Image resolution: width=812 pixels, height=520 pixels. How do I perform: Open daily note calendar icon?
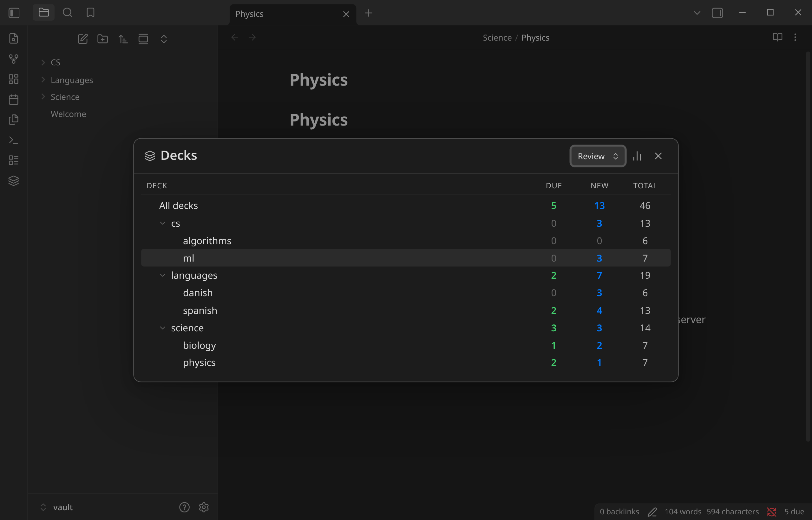pyautogui.click(x=14, y=99)
